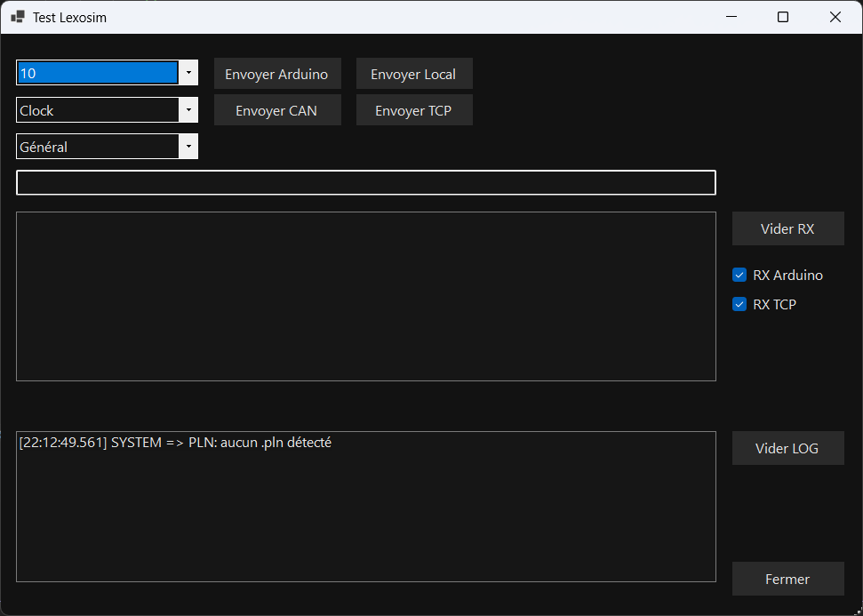Enable or disable the RX Arduino checkbox
863x616 pixels.
(x=739, y=275)
